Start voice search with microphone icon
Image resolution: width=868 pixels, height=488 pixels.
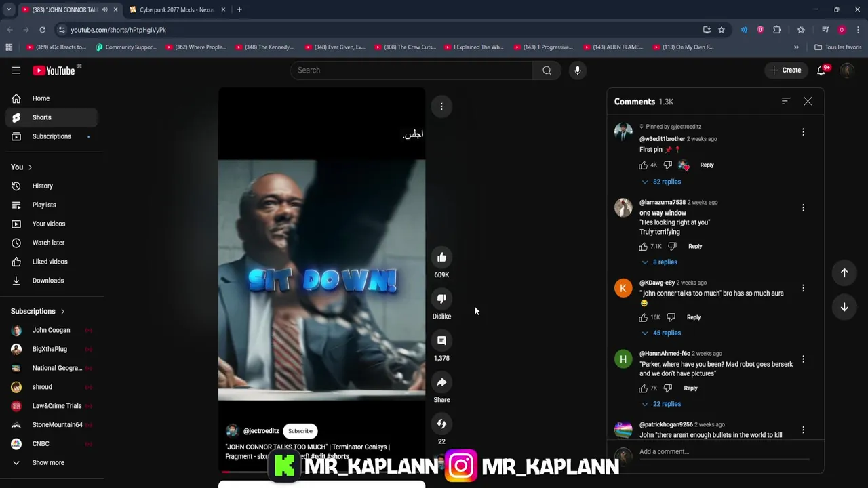[x=577, y=70]
